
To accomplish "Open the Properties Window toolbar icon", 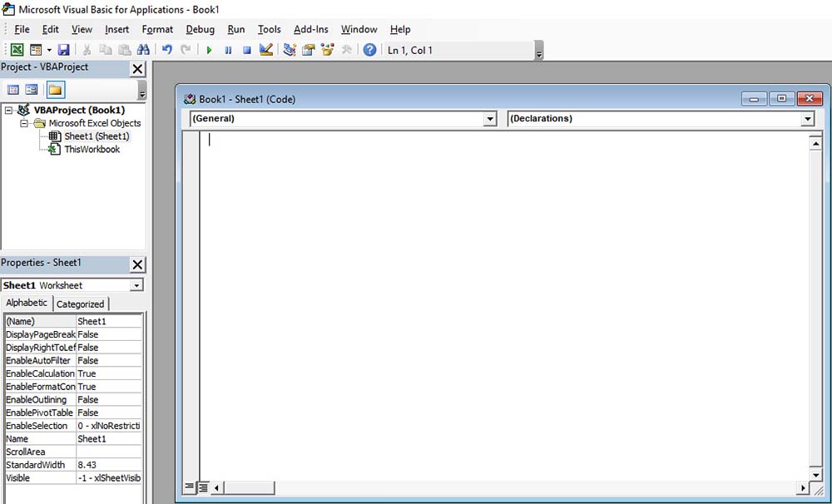I will point(309,50).
